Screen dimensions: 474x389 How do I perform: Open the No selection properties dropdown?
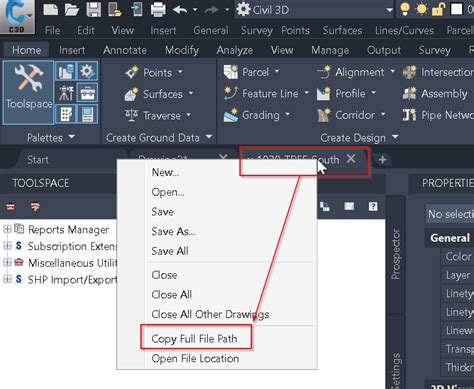click(450, 214)
